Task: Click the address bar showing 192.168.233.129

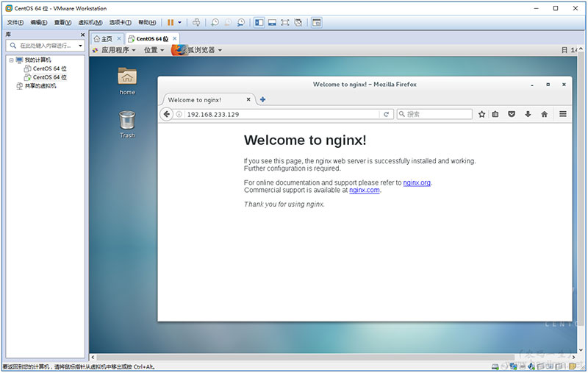Action: coord(282,115)
